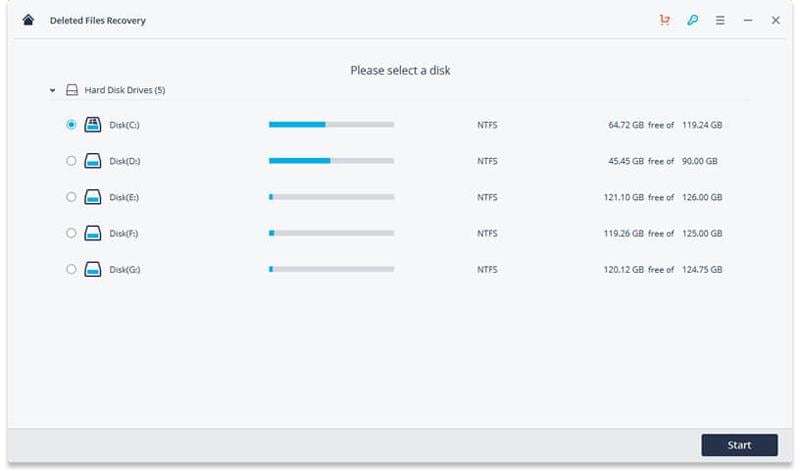Click the Disk(G:) drive icon

[93, 269]
